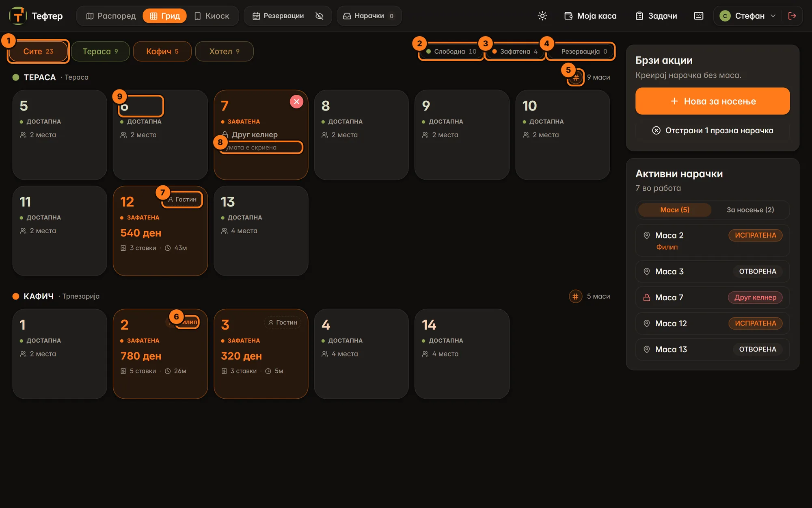This screenshot has width=812, height=508.
Task: Open locked order Маса 7
Action: tap(713, 297)
